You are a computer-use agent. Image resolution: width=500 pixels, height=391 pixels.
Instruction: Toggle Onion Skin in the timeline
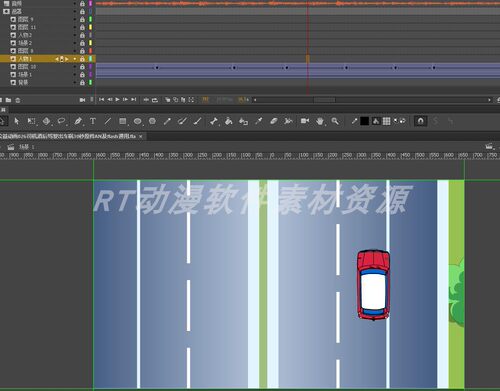[168, 100]
